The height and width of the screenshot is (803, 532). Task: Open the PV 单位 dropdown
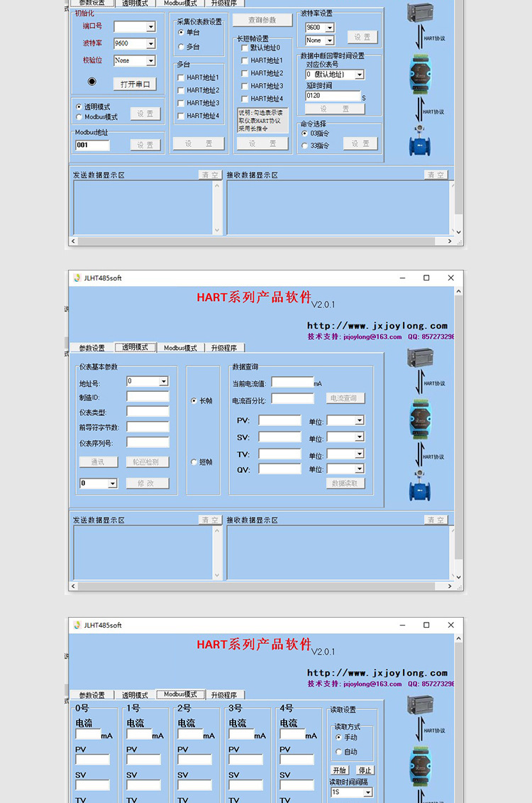360,420
